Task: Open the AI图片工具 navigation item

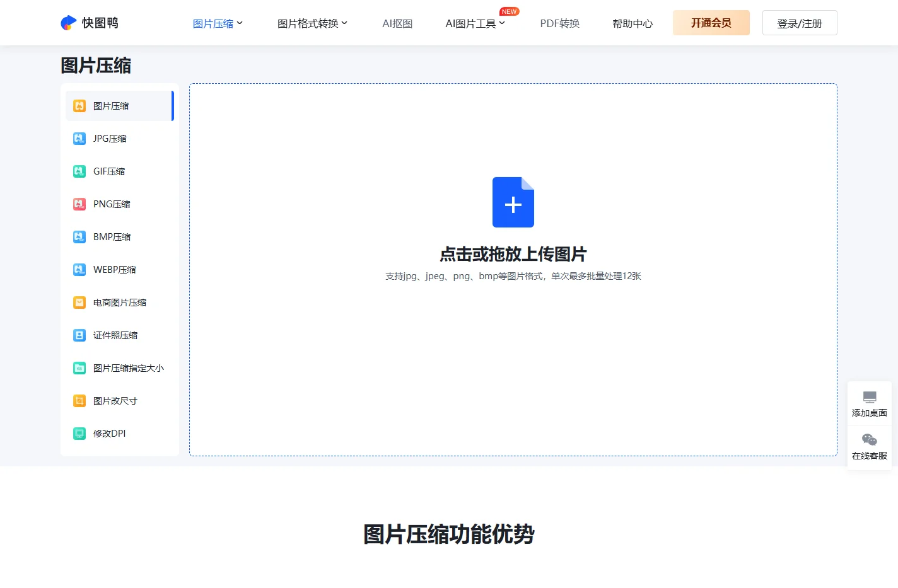Action: 470,23
